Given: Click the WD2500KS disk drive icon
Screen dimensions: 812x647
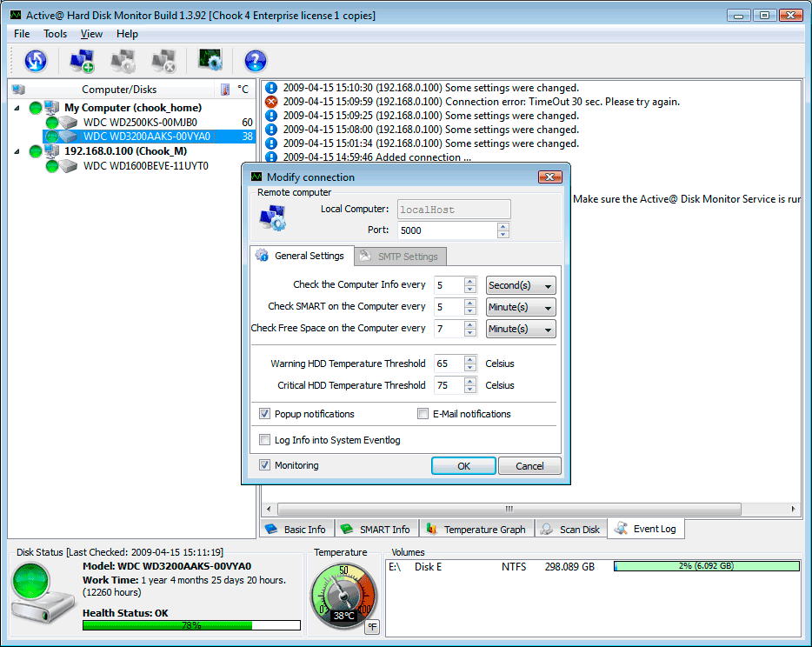Looking at the screenshot, I should (x=68, y=123).
